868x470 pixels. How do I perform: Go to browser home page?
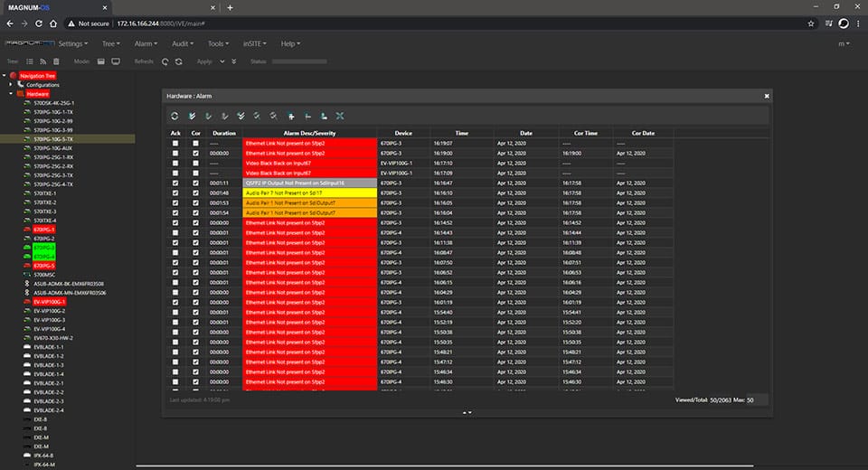pyautogui.click(x=53, y=23)
